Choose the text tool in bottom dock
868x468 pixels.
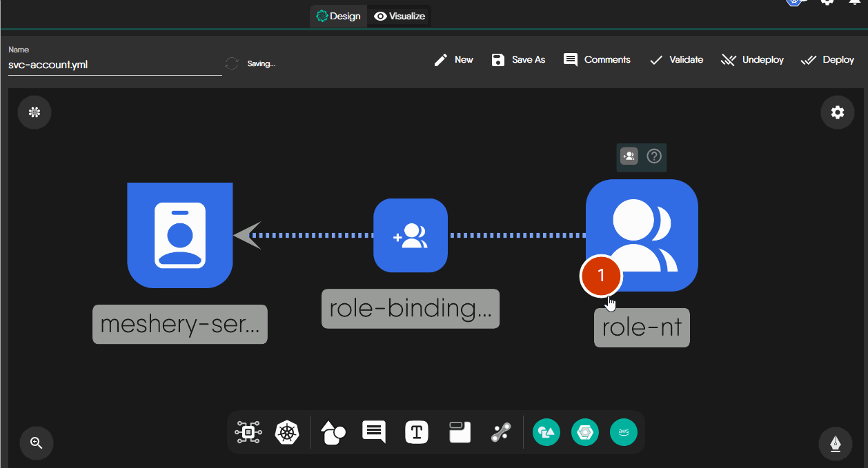[417, 432]
